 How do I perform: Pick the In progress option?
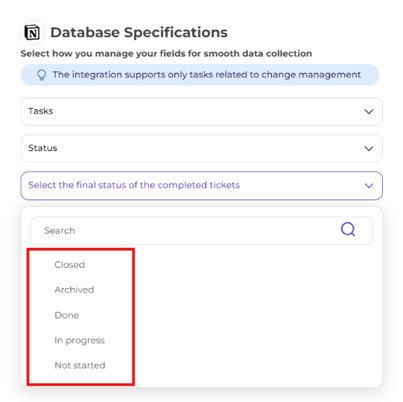tap(80, 340)
